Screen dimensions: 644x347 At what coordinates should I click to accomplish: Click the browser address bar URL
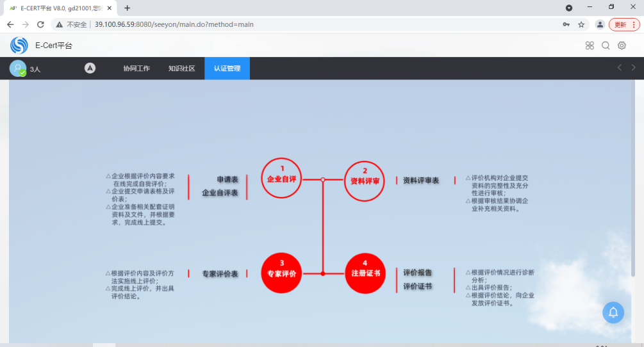click(174, 24)
